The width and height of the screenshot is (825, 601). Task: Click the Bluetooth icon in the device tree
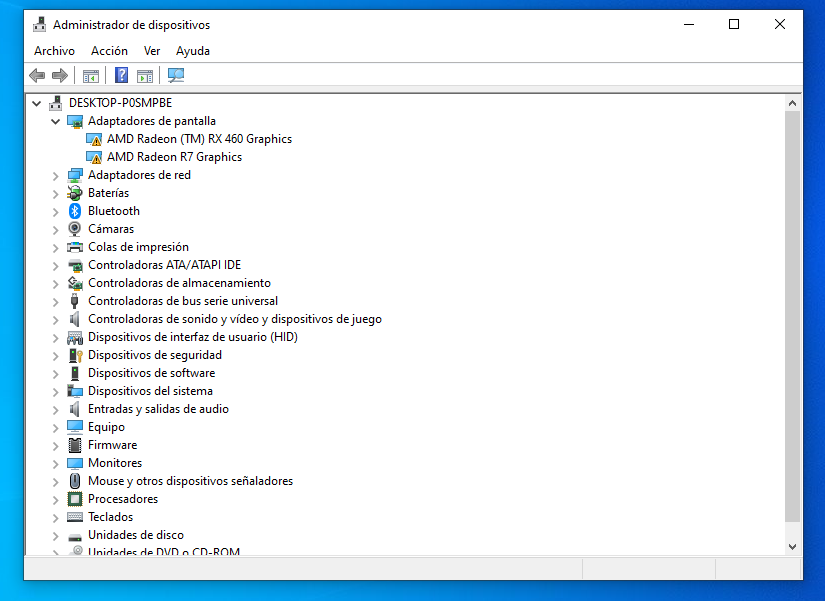point(75,211)
